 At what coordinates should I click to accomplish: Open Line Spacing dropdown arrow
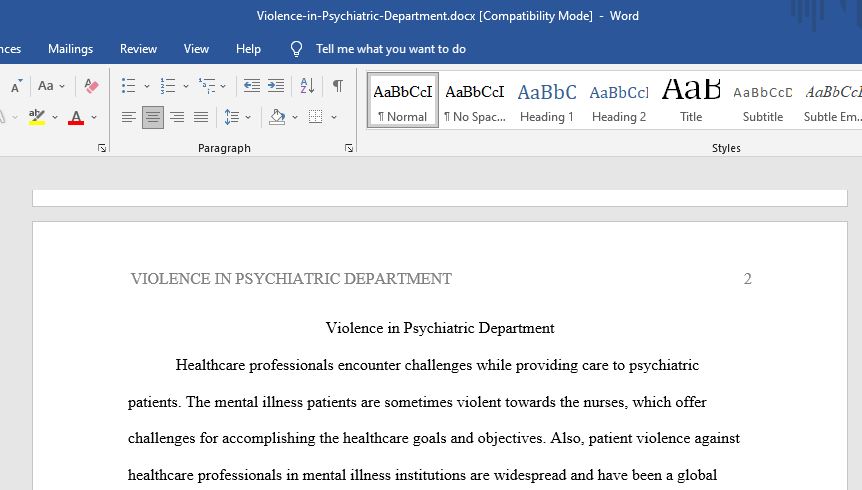pyautogui.click(x=248, y=118)
